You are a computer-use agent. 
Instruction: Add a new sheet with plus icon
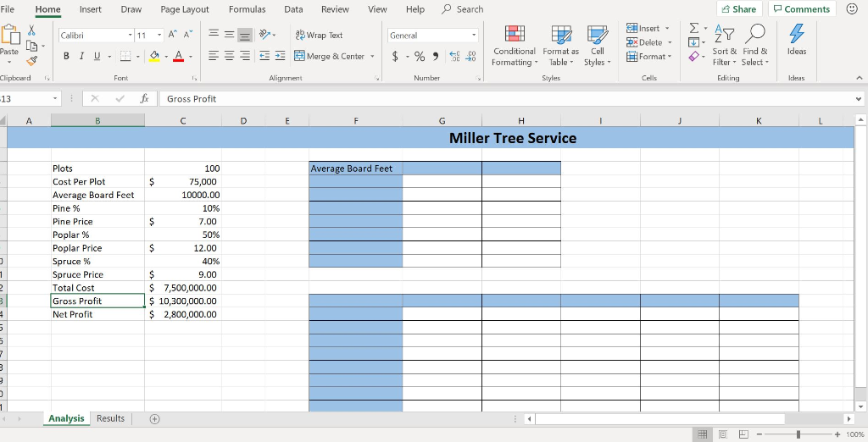click(x=155, y=419)
